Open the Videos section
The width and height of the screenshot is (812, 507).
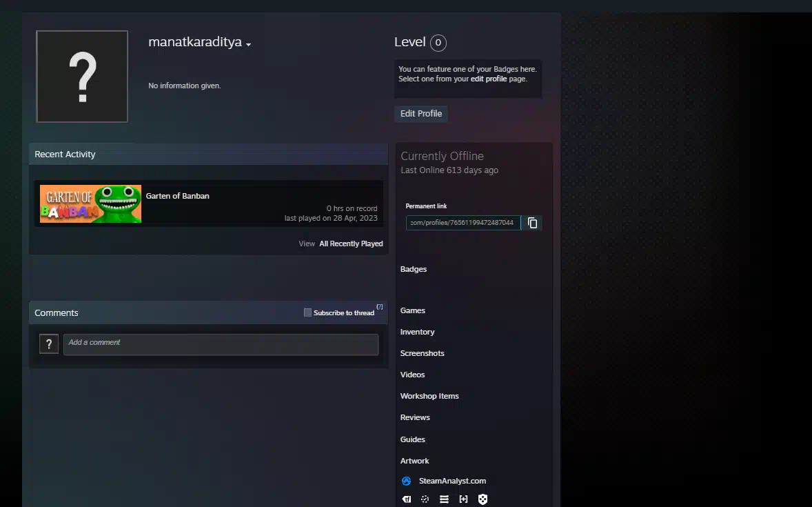(412, 375)
